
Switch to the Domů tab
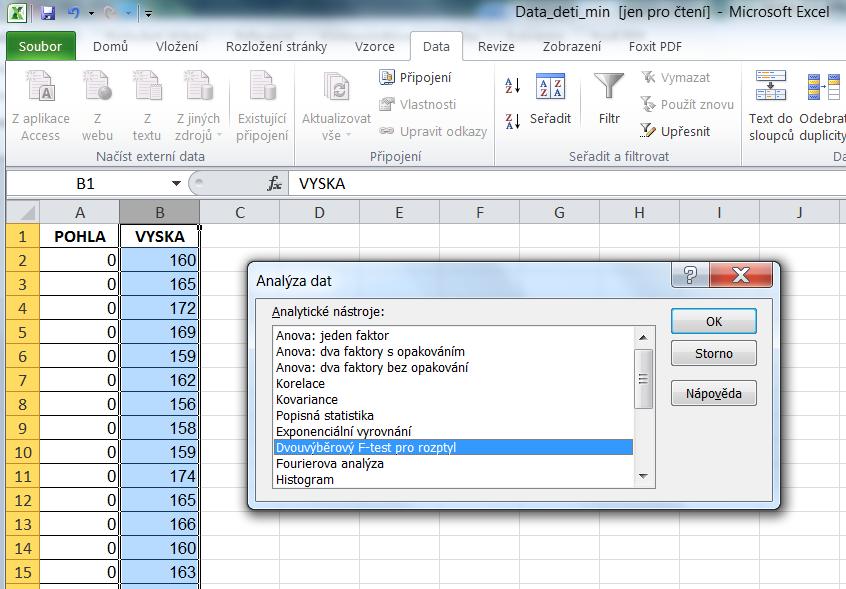tap(110, 47)
